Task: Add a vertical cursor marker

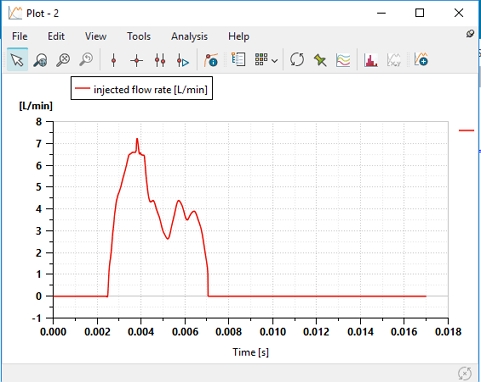Action: [x=113, y=60]
